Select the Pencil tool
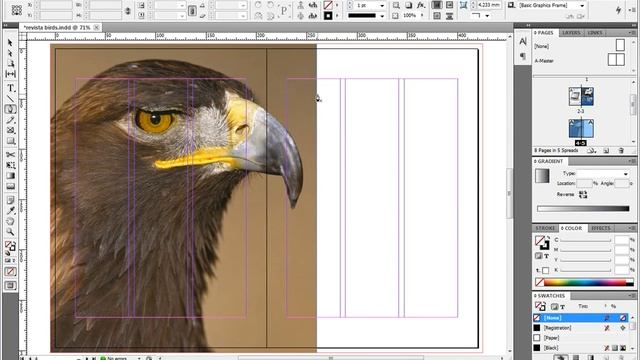 point(10,120)
